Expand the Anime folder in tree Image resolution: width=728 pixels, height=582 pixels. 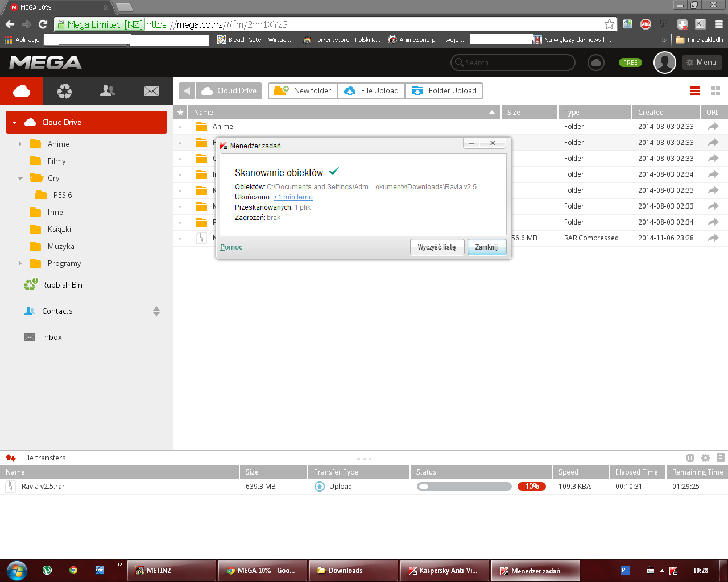pos(20,144)
